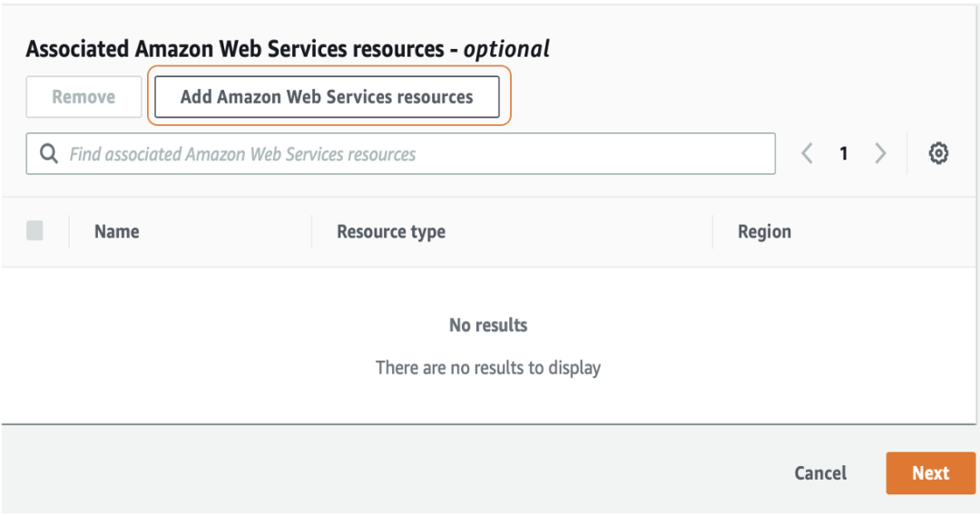980x515 pixels.
Task: Sort by the Region column header
Action: (764, 231)
